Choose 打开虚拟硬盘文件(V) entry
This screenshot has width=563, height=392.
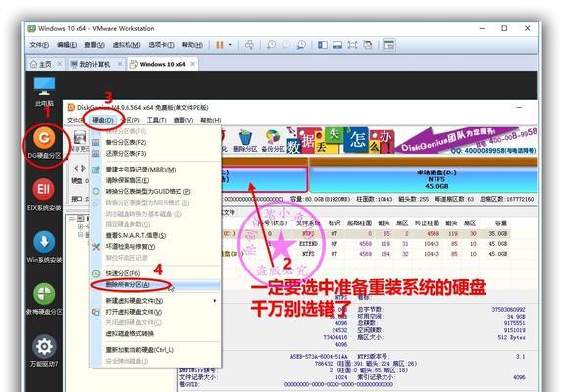[156, 312]
